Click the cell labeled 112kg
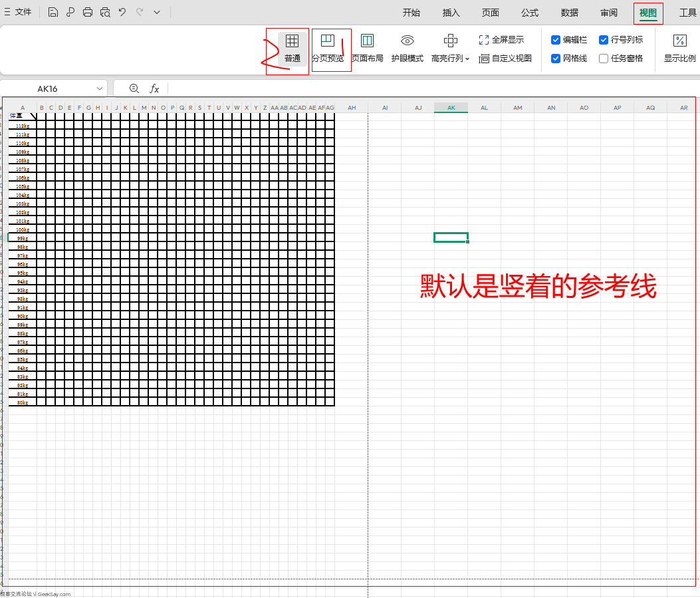Viewport: 700px width, 598px height. tap(23, 126)
